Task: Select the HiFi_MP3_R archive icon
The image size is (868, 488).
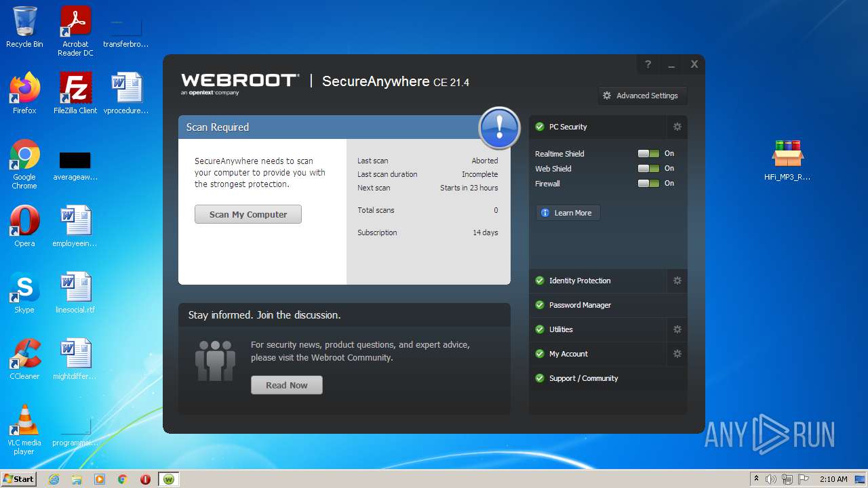Action: coord(787,160)
